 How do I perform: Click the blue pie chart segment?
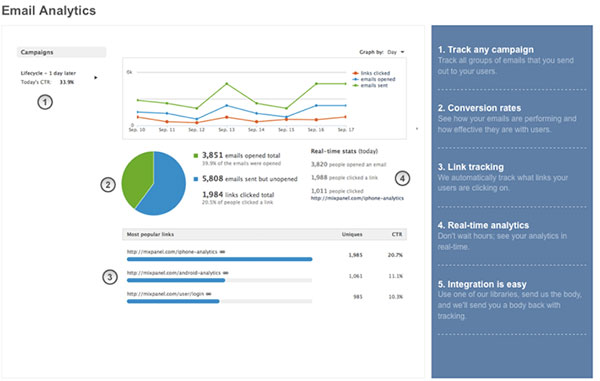(166, 187)
